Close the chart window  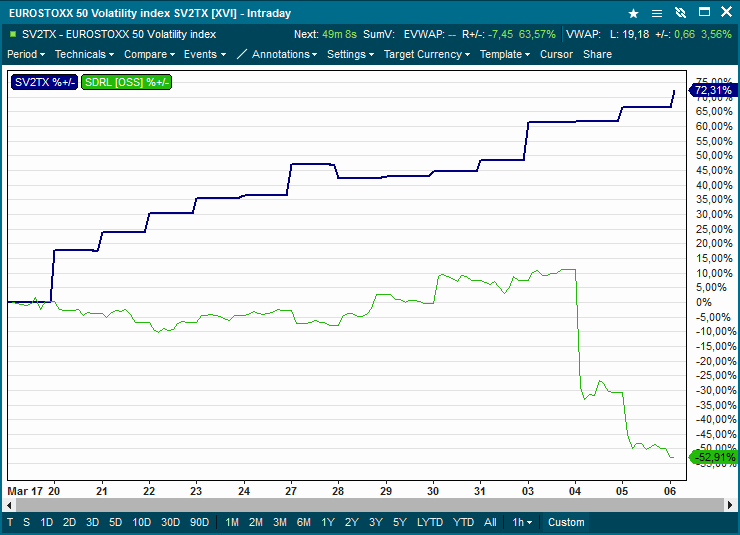727,12
